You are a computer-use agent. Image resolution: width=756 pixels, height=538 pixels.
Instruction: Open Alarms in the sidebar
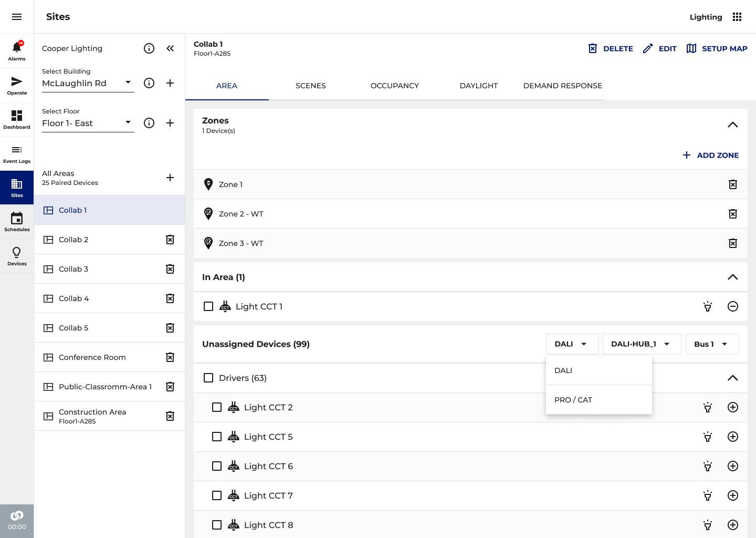point(17,51)
